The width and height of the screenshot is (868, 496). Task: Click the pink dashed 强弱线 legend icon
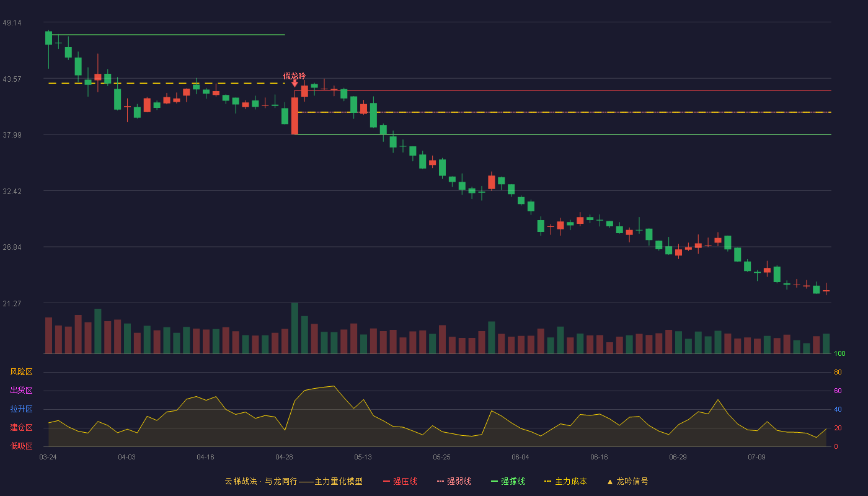click(441, 481)
